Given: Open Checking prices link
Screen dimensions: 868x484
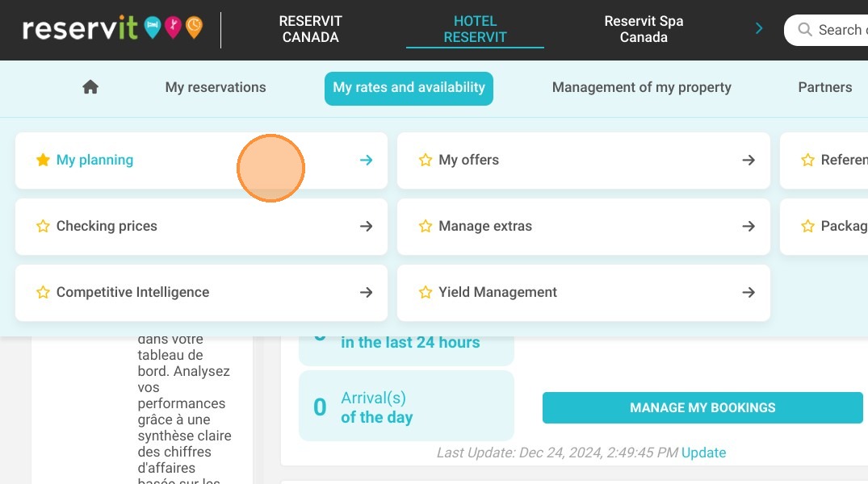Looking at the screenshot, I should (x=107, y=226).
